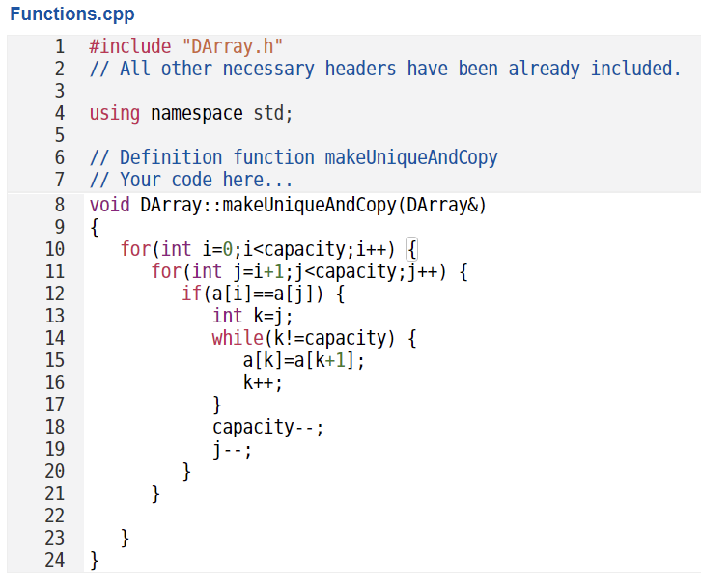Click line number 24 in the gutter
The width and height of the screenshot is (701, 588).
pyautogui.click(x=54, y=560)
